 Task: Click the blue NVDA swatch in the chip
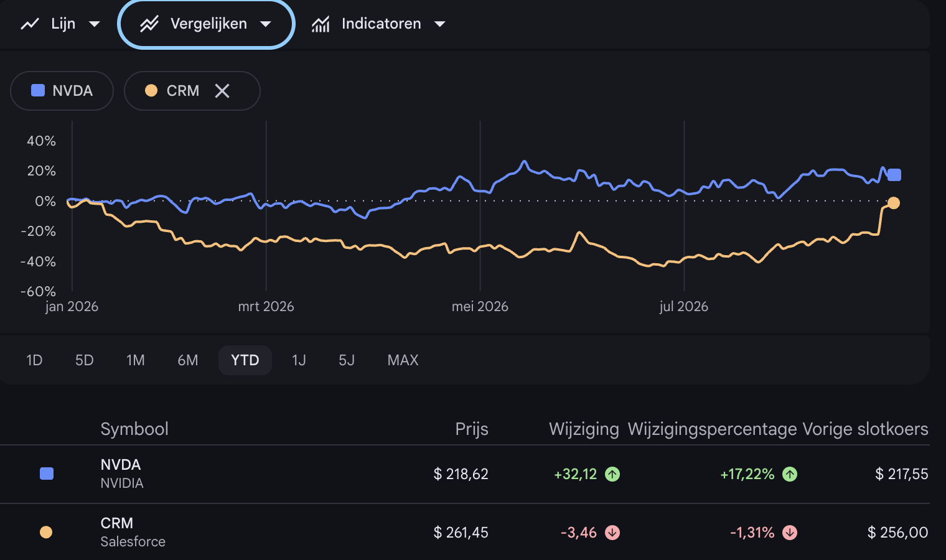pyautogui.click(x=38, y=91)
